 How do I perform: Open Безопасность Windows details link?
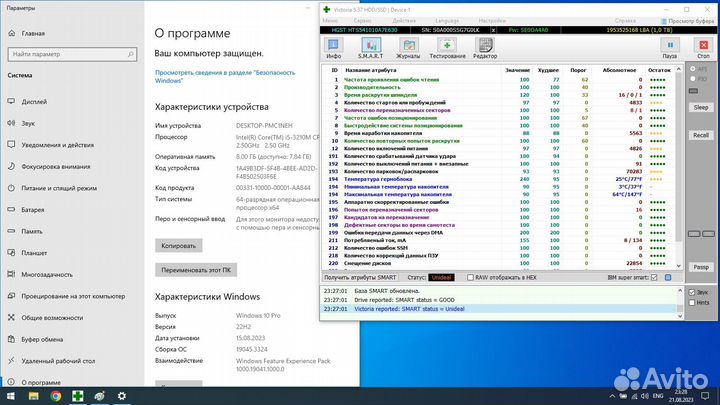tap(225, 77)
